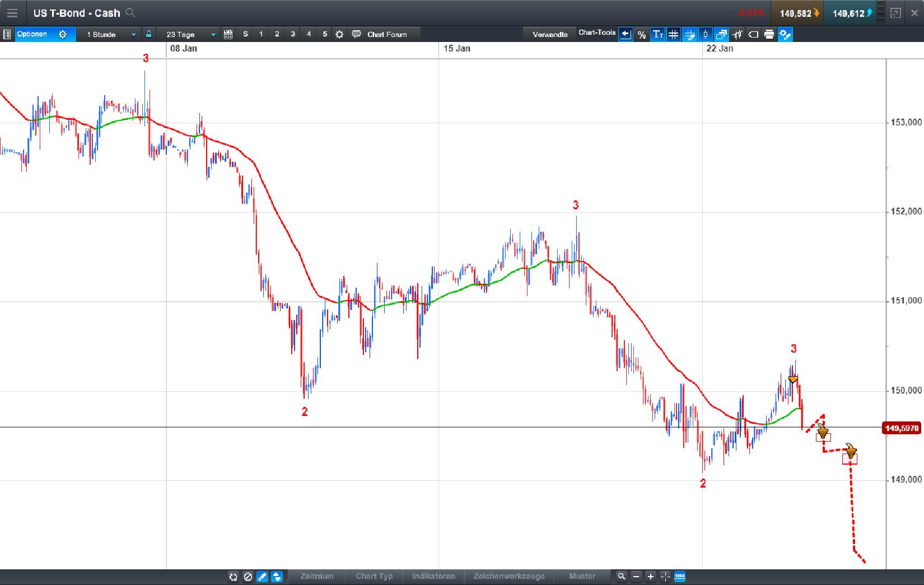Open the percent change display icon
Screen dimensions: 924x585
coord(641,34)
